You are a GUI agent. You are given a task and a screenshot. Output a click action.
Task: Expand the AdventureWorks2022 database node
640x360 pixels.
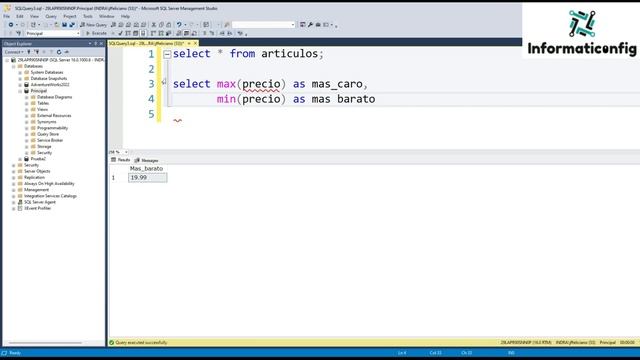tap(20, 84)
